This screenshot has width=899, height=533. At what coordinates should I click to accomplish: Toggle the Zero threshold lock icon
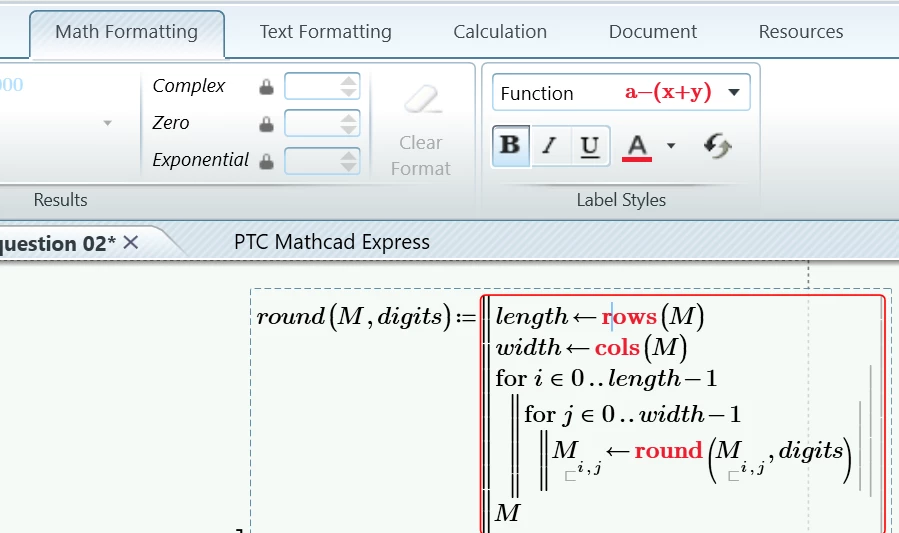(266, 124)
